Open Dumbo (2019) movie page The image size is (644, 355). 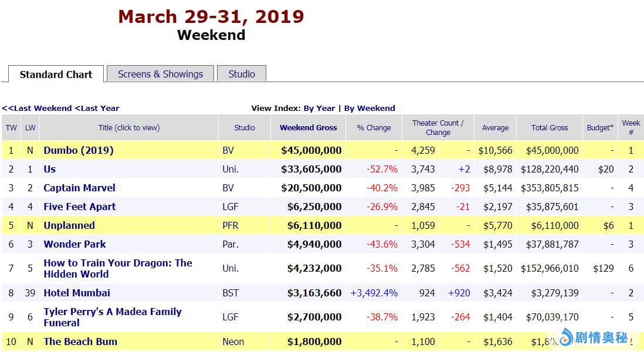pos(79,150)
